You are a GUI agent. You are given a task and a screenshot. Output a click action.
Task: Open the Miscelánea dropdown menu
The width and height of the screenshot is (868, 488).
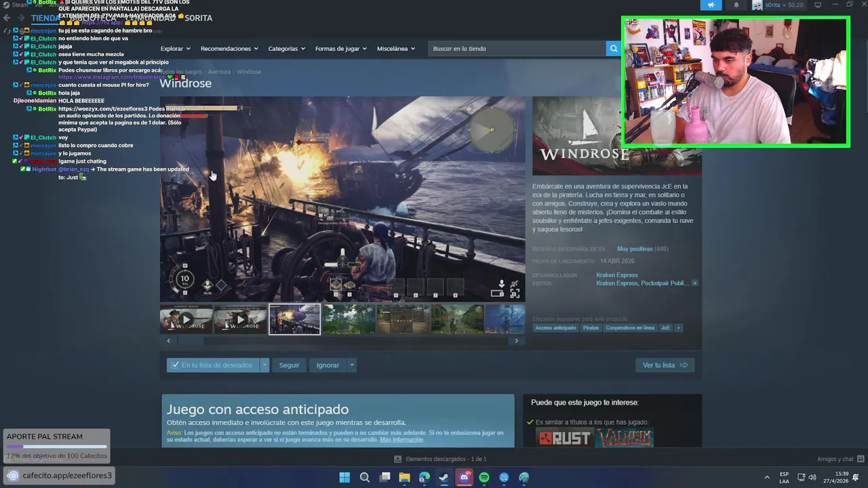click(396, 49)
